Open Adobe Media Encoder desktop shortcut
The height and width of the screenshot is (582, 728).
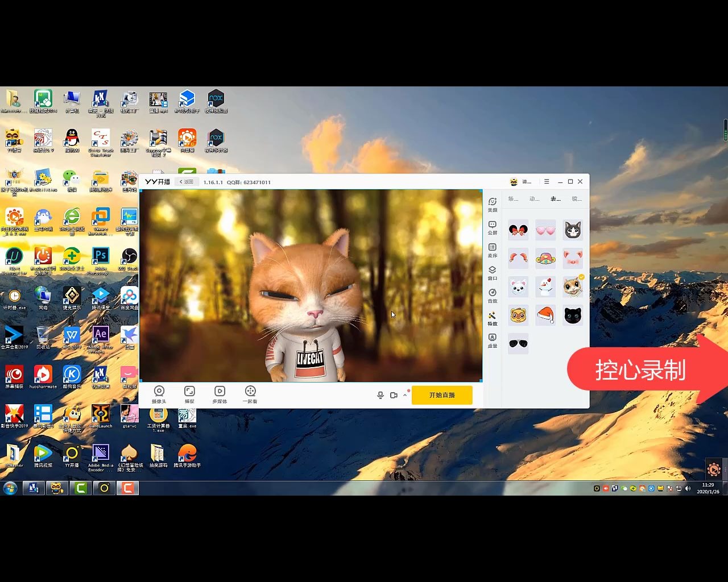tap(101, 458)
